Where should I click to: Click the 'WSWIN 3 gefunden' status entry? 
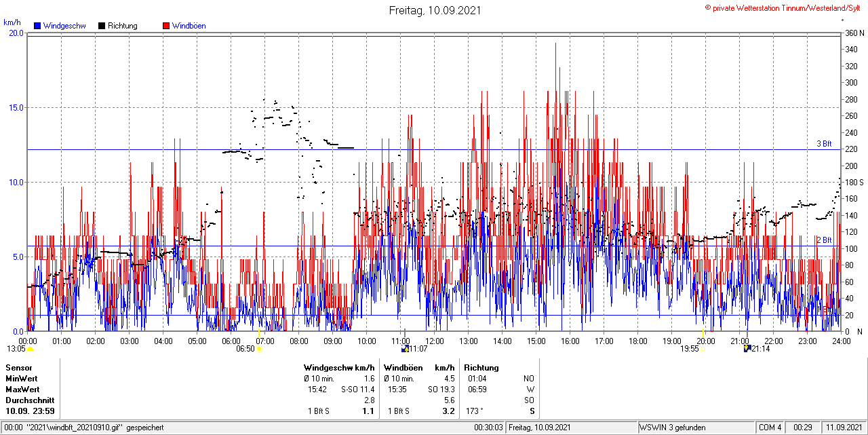coord(673,428)
